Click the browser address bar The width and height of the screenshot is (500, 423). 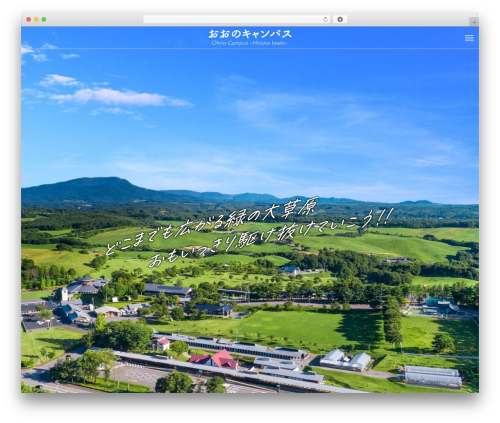point(237,19)
